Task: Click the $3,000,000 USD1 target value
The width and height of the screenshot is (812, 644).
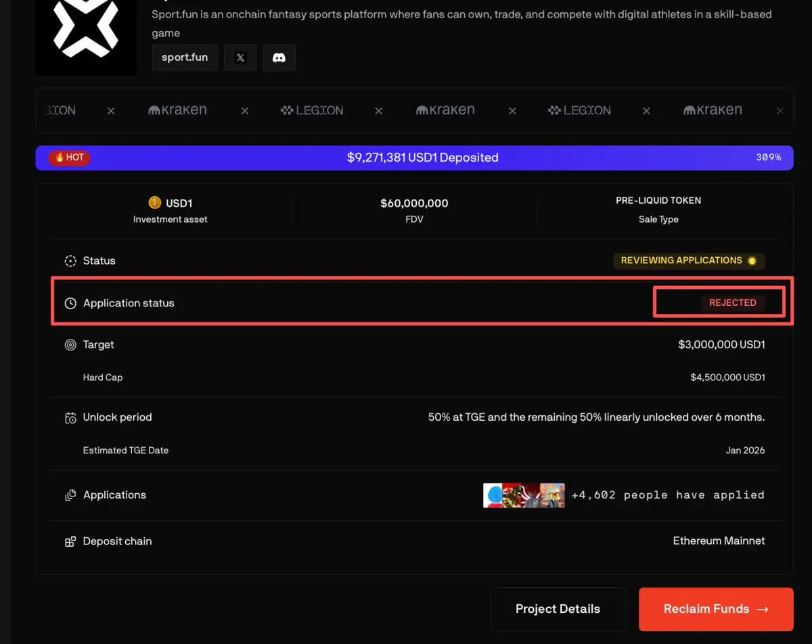Action: click(x=721, y=345)
